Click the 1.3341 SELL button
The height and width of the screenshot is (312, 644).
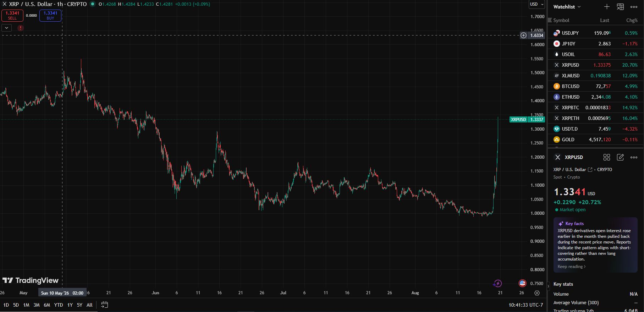click(12, 16)
